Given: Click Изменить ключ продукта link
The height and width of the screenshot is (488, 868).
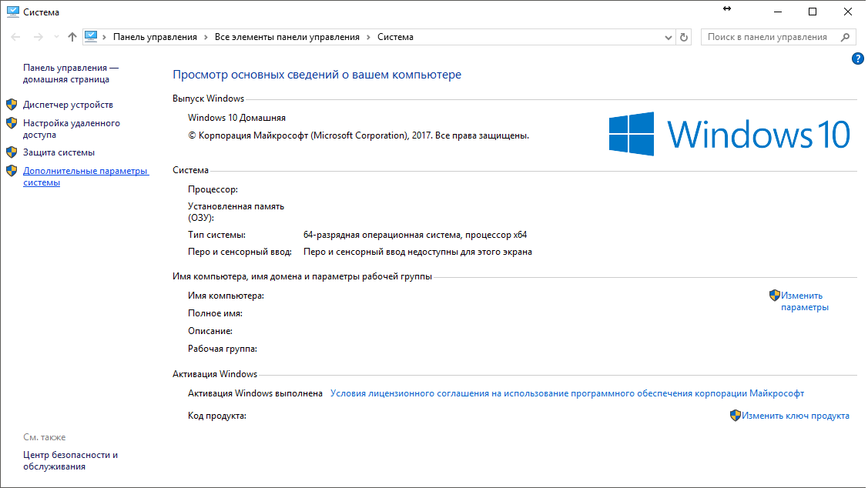Looking at the screenshot, I should (795, 416).
